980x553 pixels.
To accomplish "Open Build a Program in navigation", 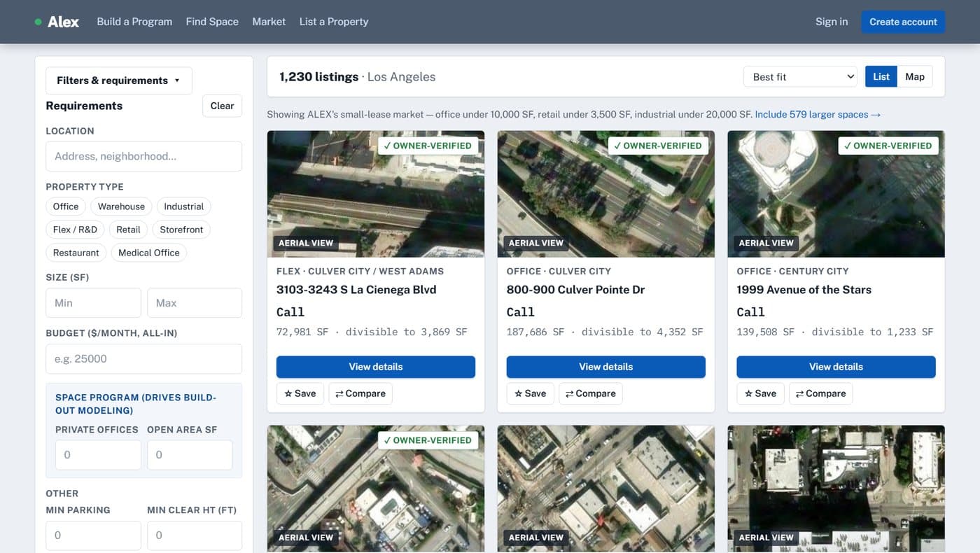I will pyautogui.click(x=134, y=22).
